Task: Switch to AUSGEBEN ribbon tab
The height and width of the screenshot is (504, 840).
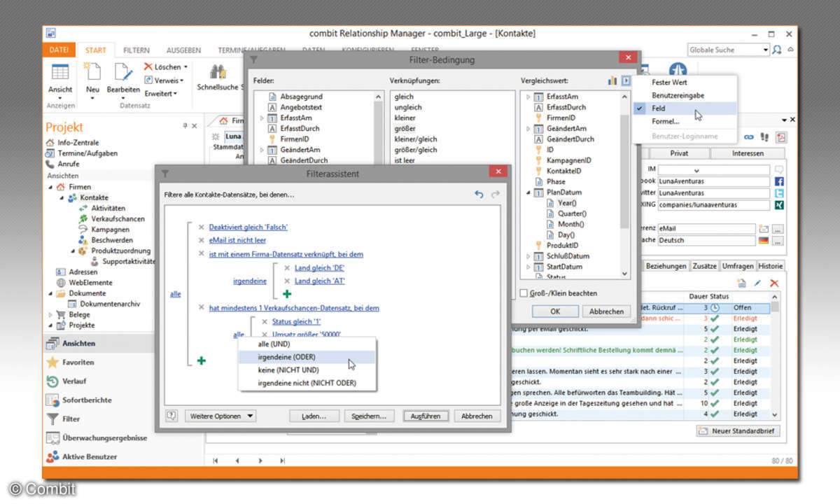Action: (x=183, y=50)
